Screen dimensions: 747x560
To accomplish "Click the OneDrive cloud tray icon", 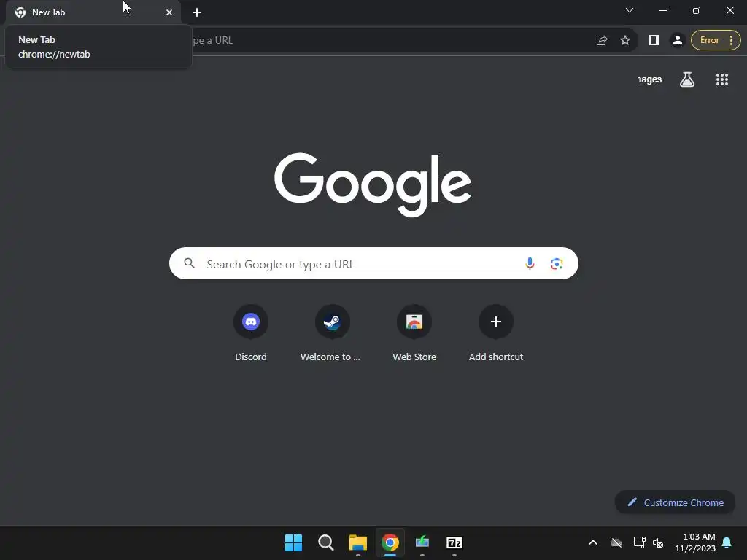I will (616, 542).
